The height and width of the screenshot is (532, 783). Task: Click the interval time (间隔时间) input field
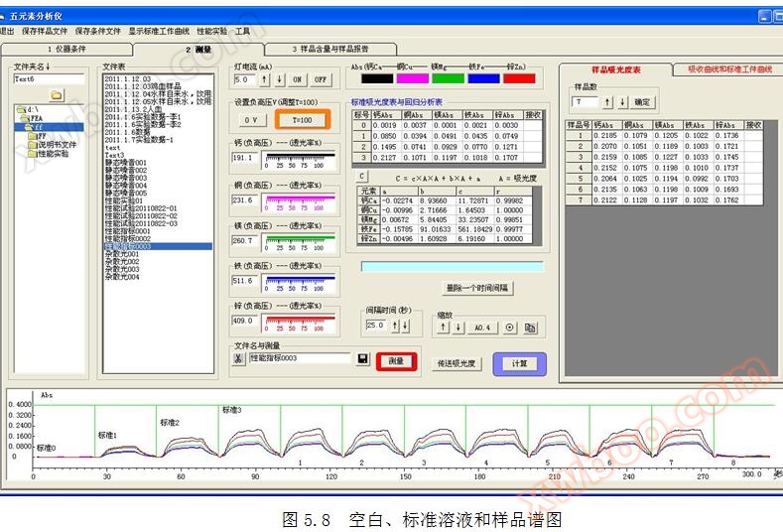375,326
